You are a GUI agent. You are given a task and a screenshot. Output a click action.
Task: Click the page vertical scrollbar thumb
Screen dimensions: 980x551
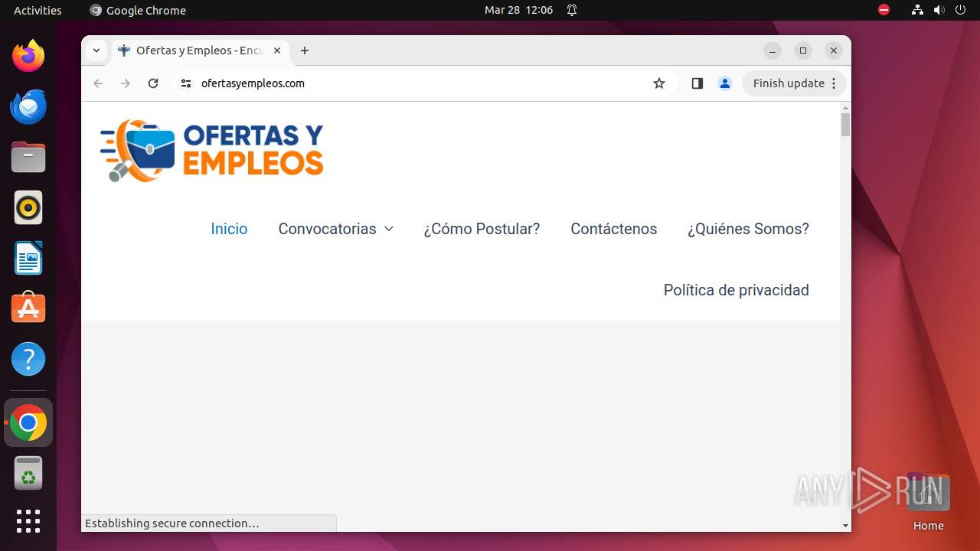(845, 124)
